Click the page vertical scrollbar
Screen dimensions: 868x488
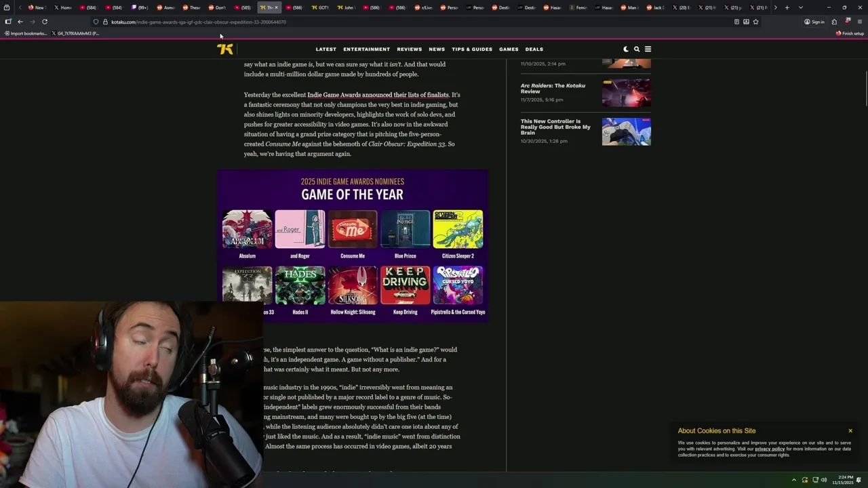(x=866, y=88)
